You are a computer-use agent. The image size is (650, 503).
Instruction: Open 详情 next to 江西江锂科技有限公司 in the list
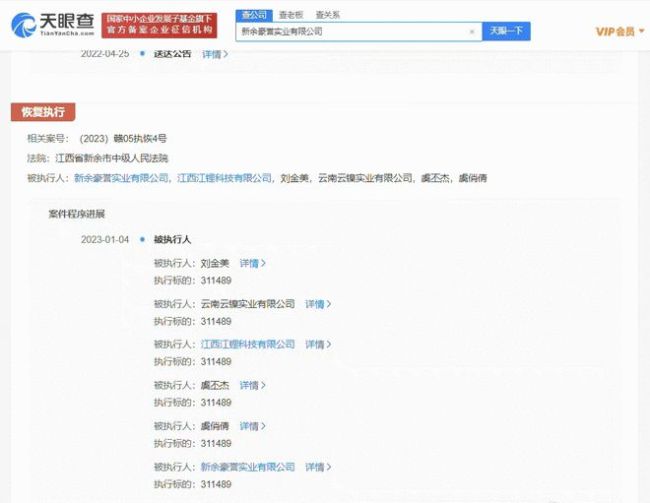[318, 344]
